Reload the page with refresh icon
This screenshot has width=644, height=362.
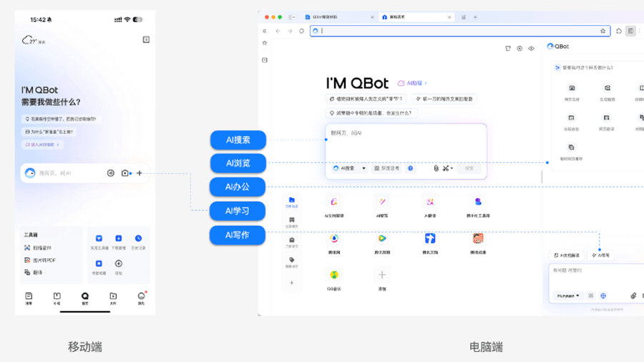pos(301,31)
